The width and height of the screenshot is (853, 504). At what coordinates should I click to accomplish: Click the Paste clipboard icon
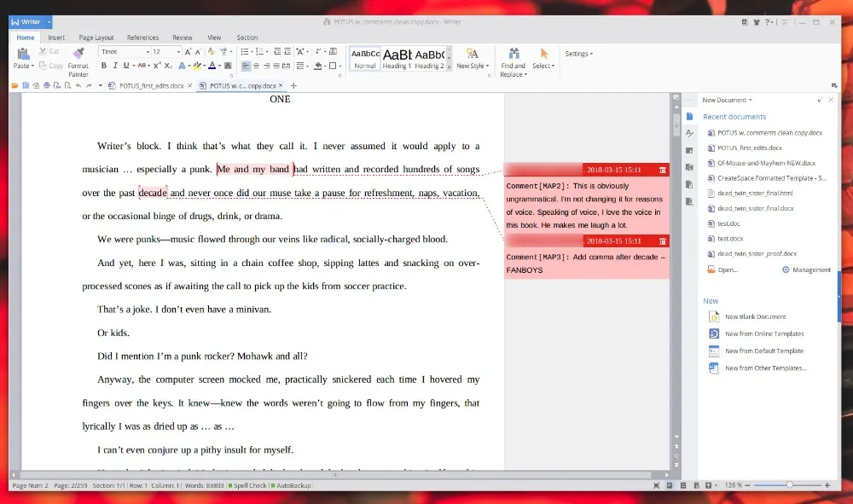23,54
